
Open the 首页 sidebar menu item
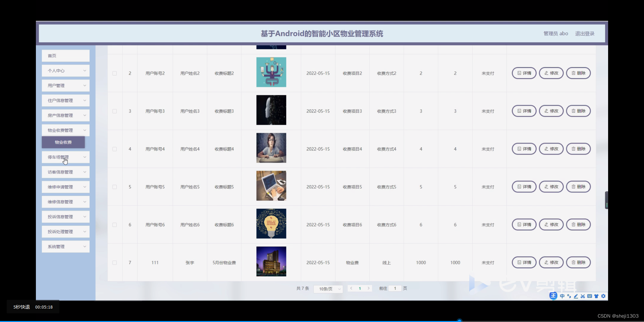pos(65,56)
